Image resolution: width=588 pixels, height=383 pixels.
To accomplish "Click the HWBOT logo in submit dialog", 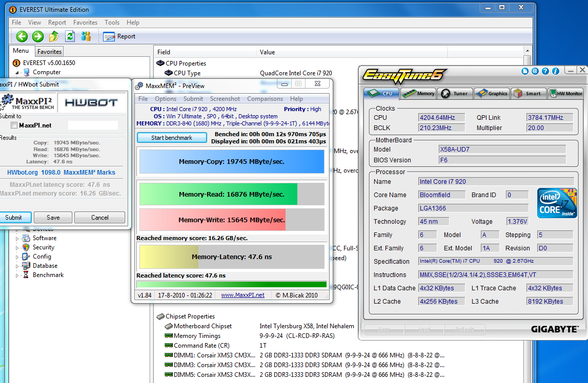I will pos(91,102).
